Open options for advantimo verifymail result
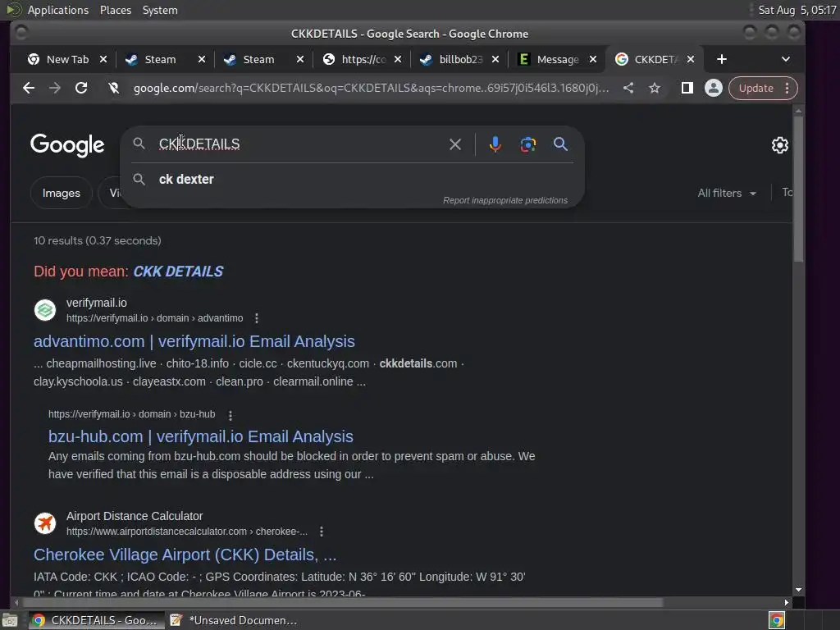Screen dimensions: 840x630 pyautogui.click(x=257, y=318)
